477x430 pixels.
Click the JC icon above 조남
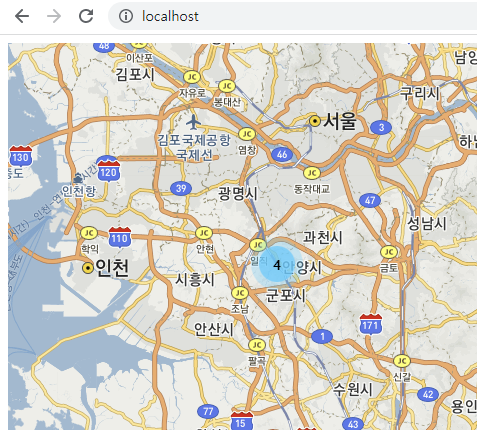point(240,293)
